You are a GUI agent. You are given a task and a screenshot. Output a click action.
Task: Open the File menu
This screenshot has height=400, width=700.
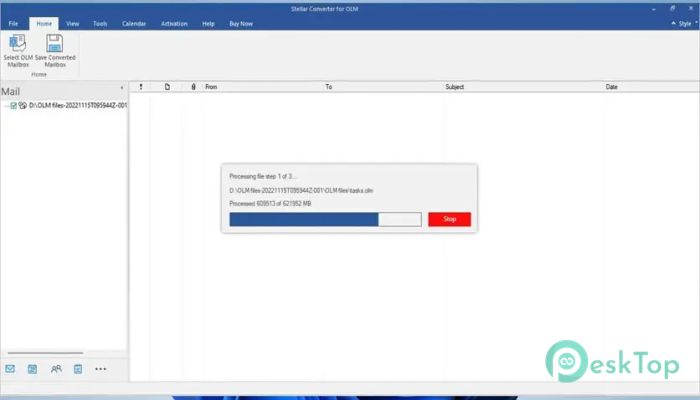13,24
